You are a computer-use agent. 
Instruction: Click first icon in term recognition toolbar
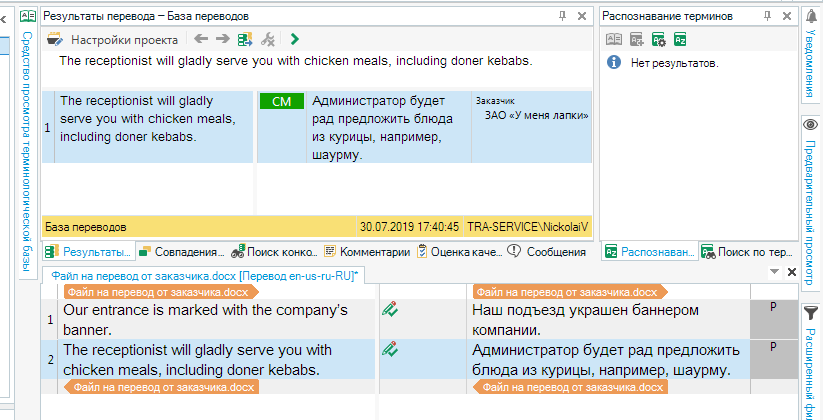[x=614, y=40]
